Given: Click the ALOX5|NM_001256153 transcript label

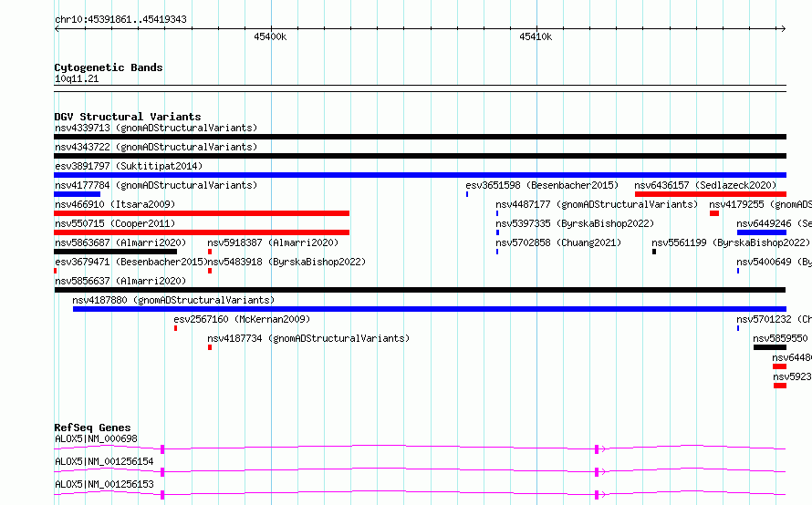Looking at the screenshot, I should coord(104,484).
